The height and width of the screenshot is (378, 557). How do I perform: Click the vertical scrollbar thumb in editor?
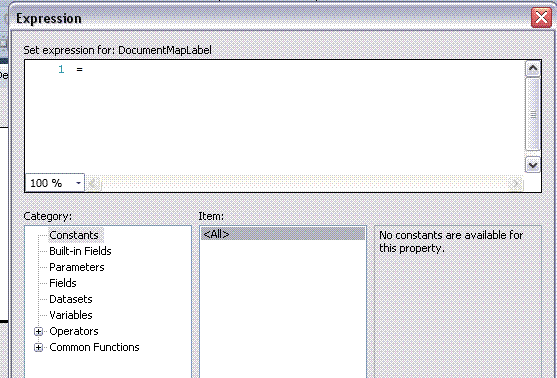[532, 114]
